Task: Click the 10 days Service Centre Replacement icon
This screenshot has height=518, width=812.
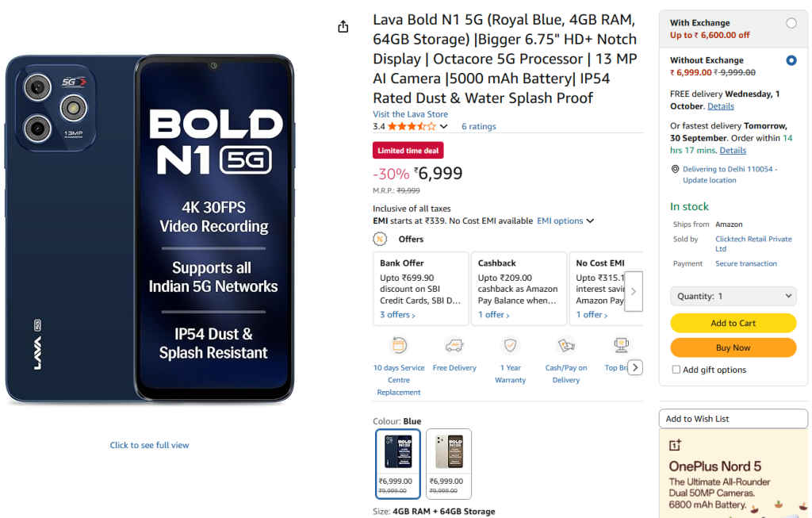Action: click(x=398, y=347)
